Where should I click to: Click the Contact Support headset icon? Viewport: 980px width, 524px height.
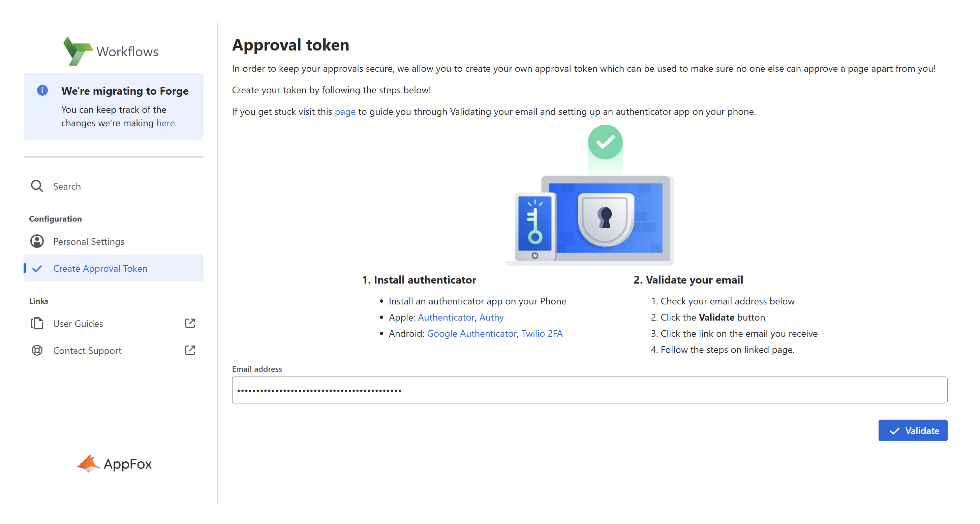click(37, 350)
